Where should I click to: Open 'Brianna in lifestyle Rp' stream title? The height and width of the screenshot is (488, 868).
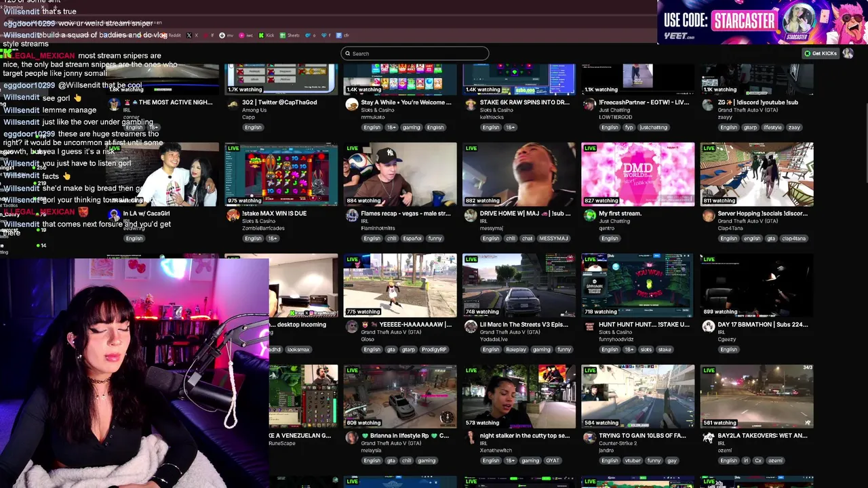pyautogui.click(x=406, y=436)
